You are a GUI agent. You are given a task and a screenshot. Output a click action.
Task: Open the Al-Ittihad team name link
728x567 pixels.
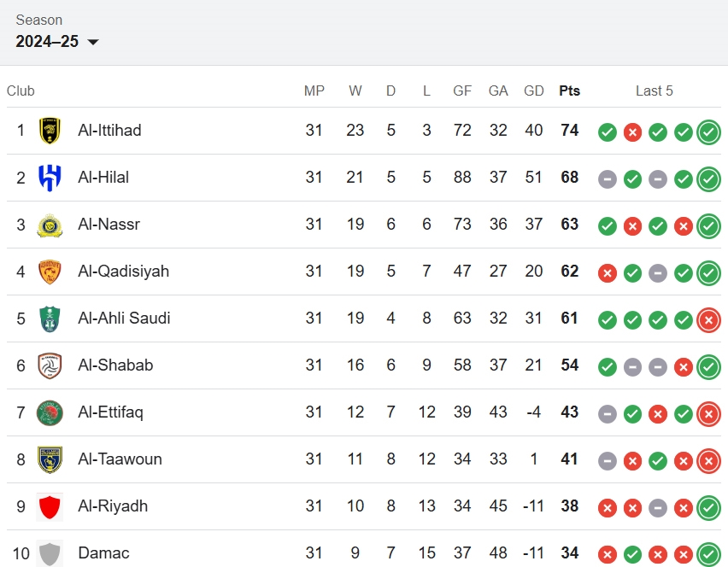[109, 131]
